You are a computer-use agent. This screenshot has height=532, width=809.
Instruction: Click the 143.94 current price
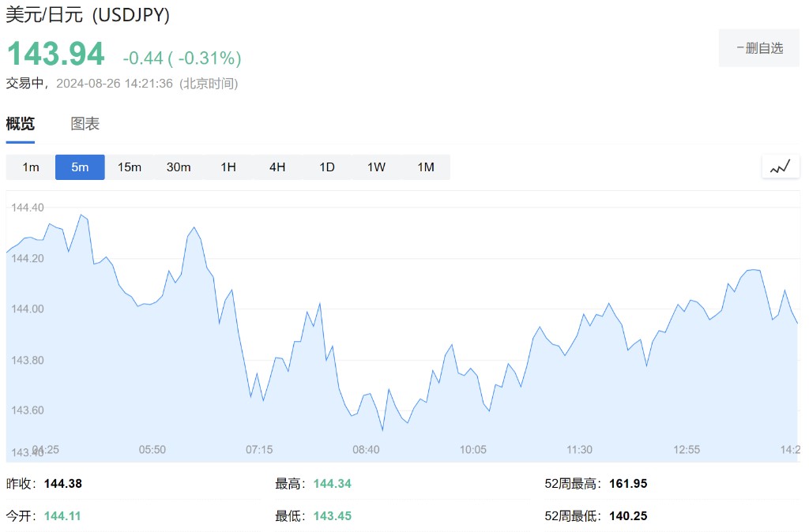(x=55, y=54)
